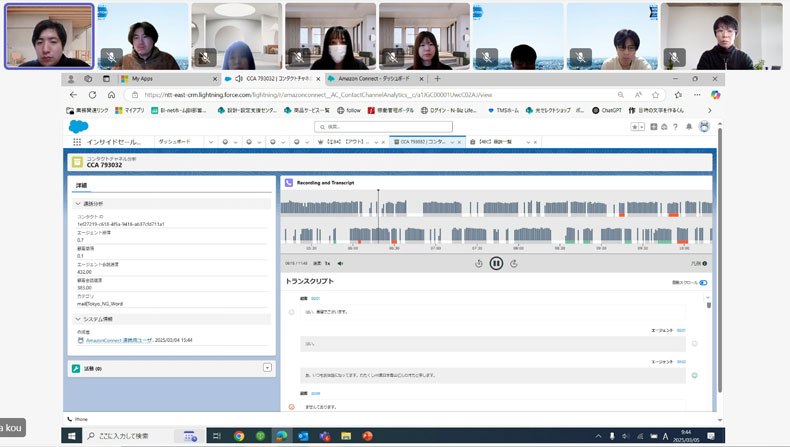Open the マイアプリ bookmark

tap(130, 110)
